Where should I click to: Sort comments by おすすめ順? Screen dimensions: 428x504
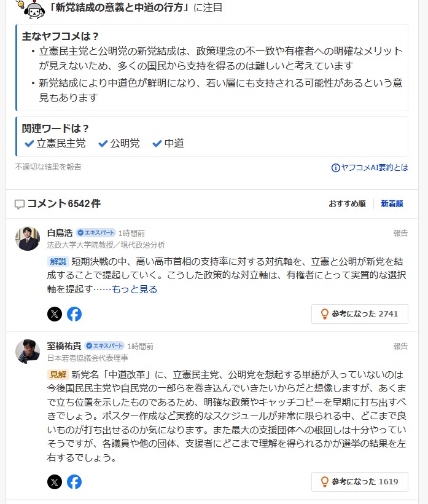click(347, 204)
